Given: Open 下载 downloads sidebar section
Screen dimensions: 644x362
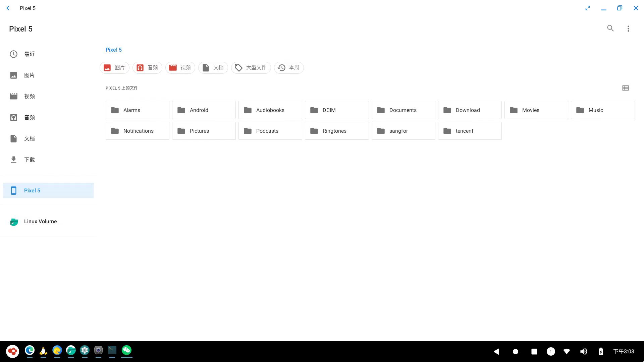Looking at the screenshot, I should tap(30, 159).
